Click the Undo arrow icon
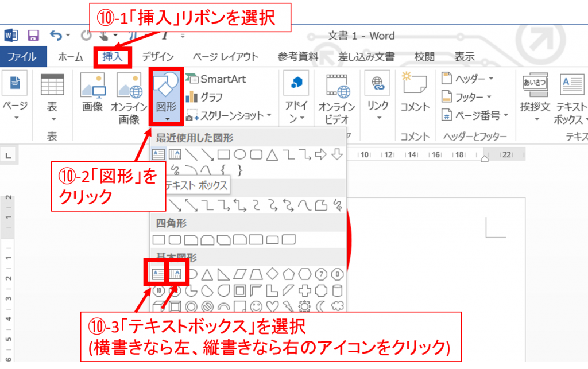Image resolution: width=588 pixels, height=369 pixels. [x=56, y=36]
